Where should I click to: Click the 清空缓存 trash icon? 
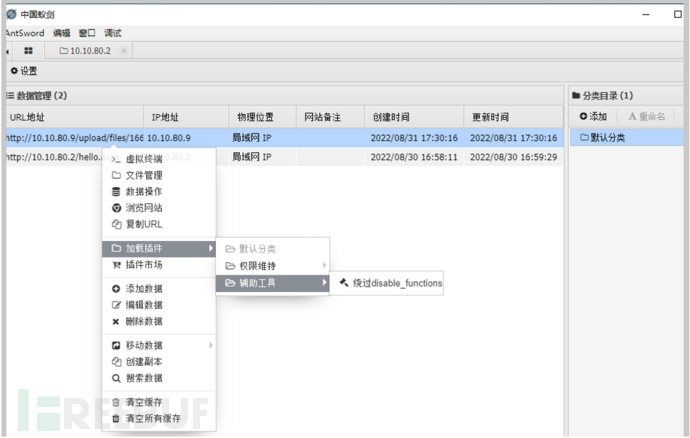tap(116, 402)
